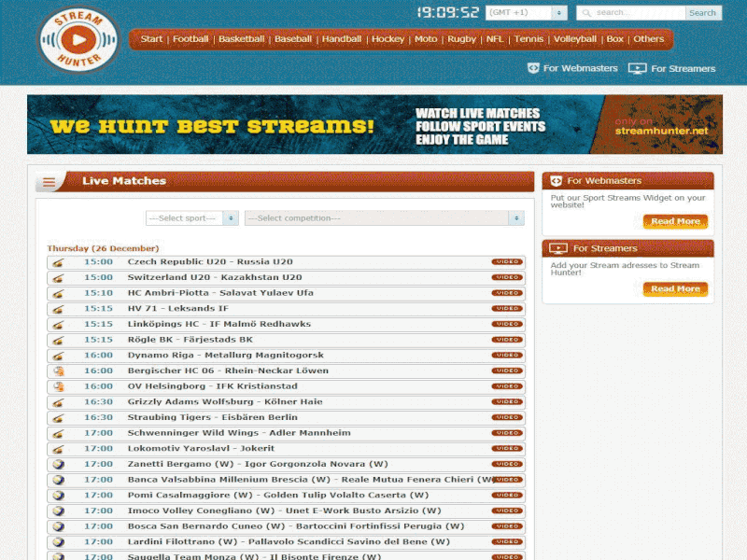Go to the Tennis section
The image size is (747, 560).
pyautogui.click(x=529, y=39)
